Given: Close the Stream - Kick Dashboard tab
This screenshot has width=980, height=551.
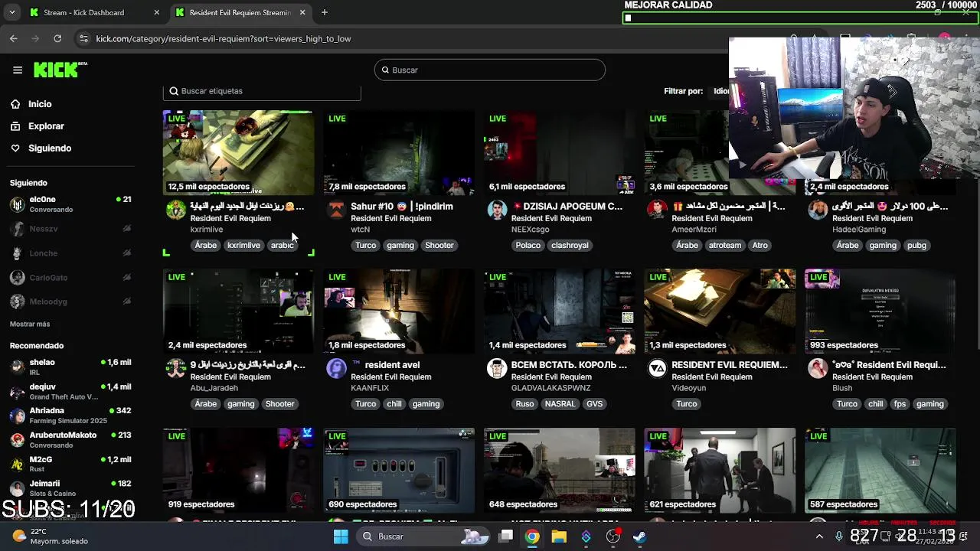Looking at the screenshot, I should (x=157, y=12).
